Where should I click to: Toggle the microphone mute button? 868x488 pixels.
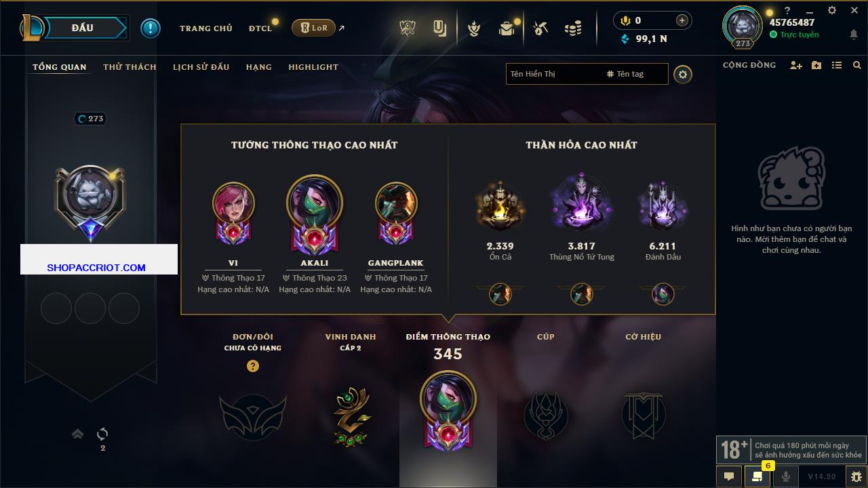pyautogui.click(x=786, y=476)
